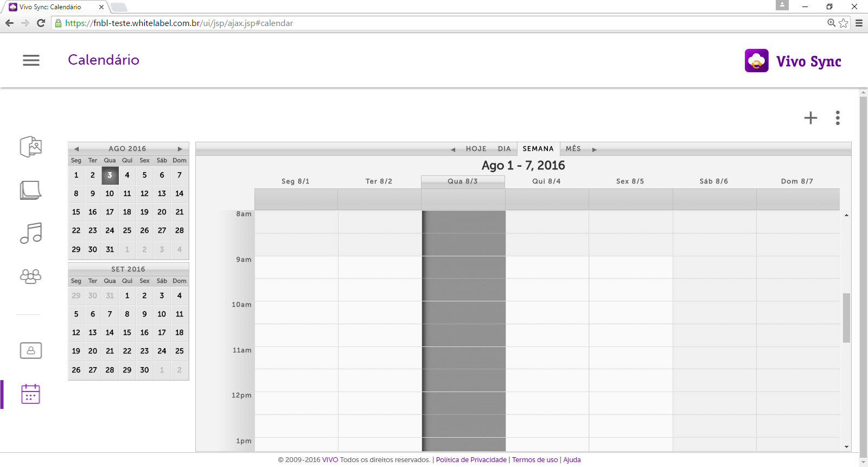
Task: Select August 31 in mini calendar
Action: [110, 250]
